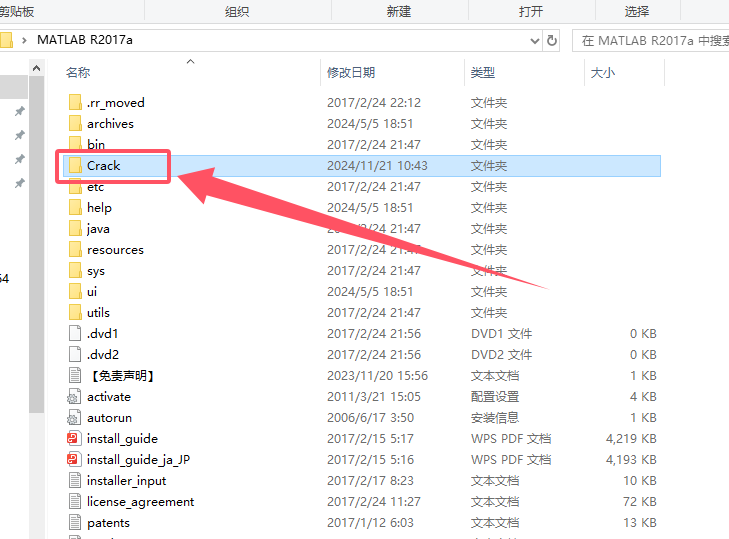Select the archives folder icon

click(75, 123)
